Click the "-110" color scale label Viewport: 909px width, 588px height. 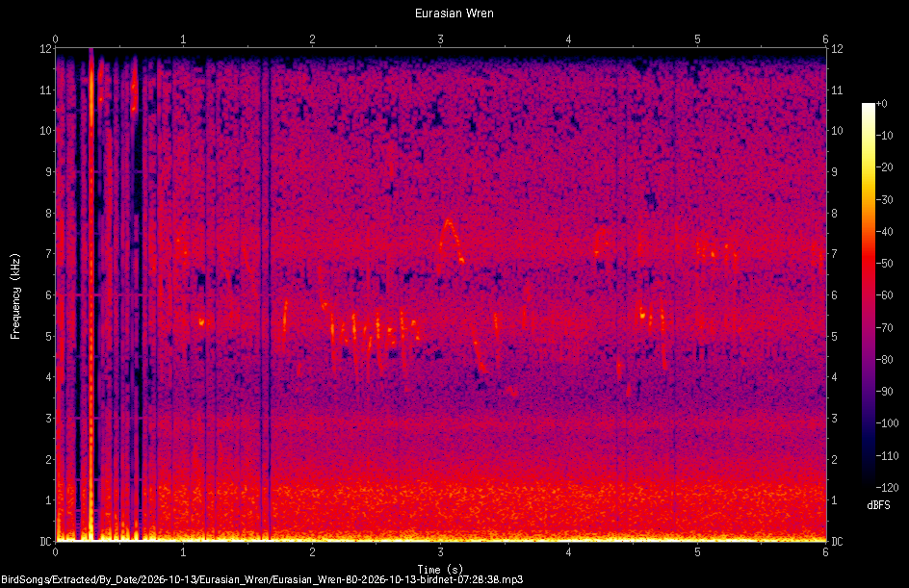(887, 456)
